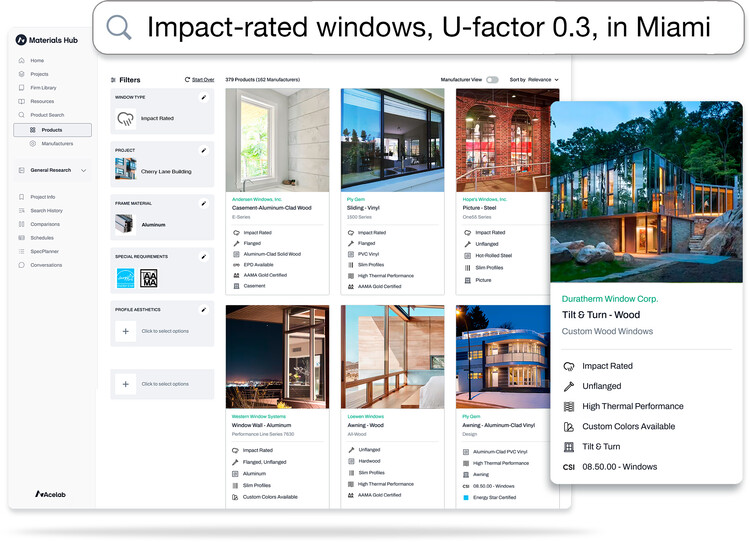Click the Acelab logo at sidebar bottom
This screenshot has width=750, height=542.
pos(50,494)
